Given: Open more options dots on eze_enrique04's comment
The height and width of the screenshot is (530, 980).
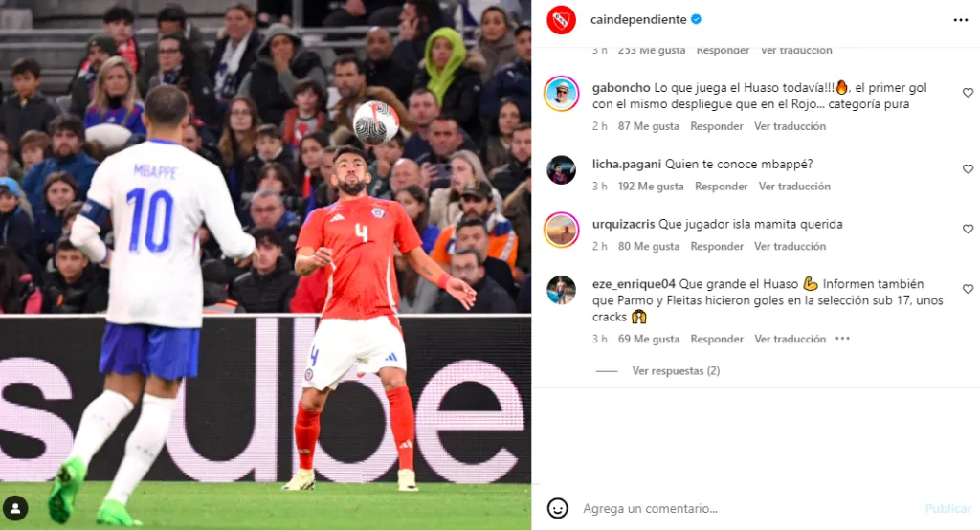Looking at the screenshot, I should pyautogui.click(x=842, y=339).
